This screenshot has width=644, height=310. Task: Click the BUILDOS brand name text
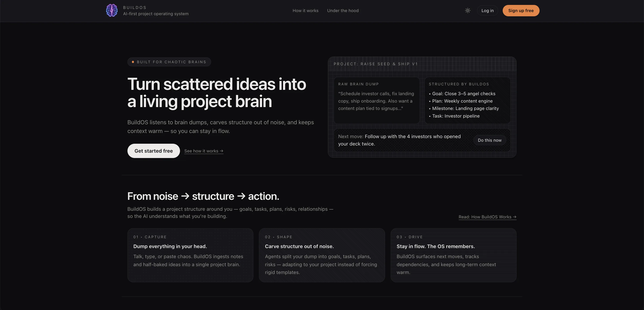(135, 8)
